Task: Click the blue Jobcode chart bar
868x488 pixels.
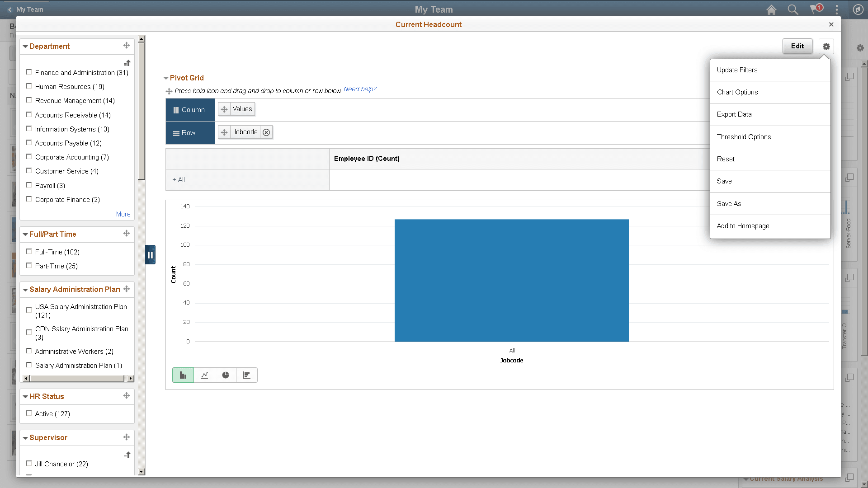Action: pos(511,280)
